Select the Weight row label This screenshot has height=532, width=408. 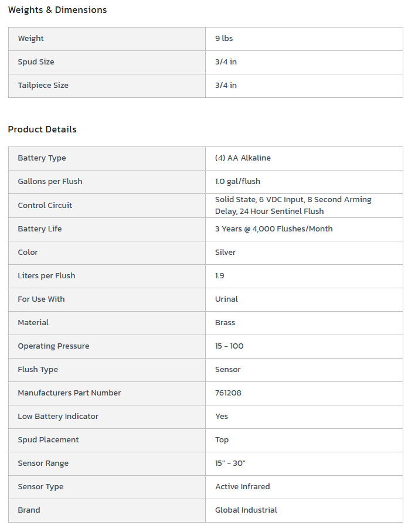pos(31,39)
